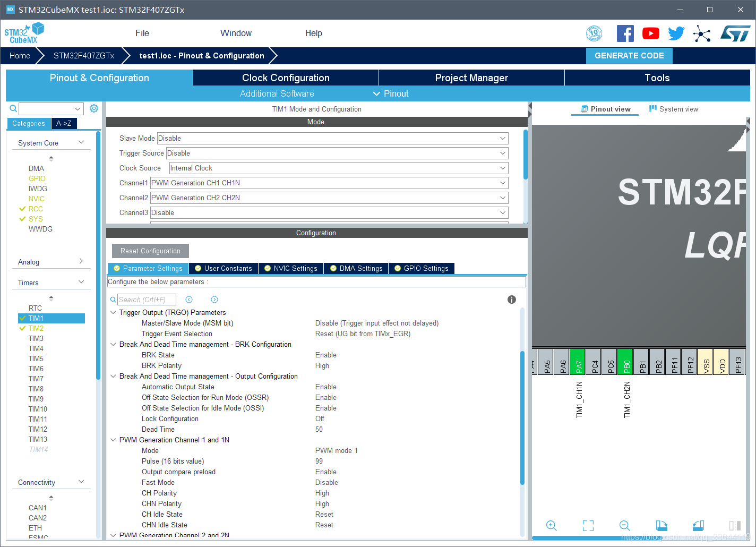Image resolution: width=756 pixels, height=547 pixels.
Task: Open the ST YouTube channel icon
Action: click(x=651, y=33)
